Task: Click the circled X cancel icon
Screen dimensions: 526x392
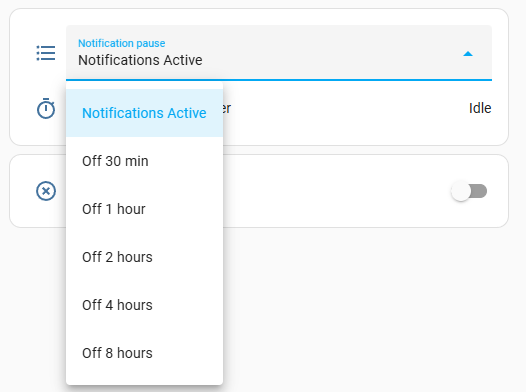Action: point(46,191)
